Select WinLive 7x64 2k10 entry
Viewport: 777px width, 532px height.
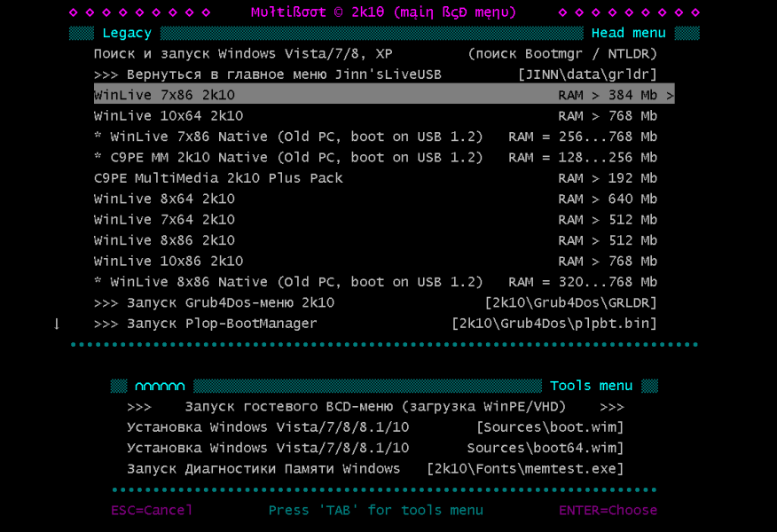tap(165, 220)
